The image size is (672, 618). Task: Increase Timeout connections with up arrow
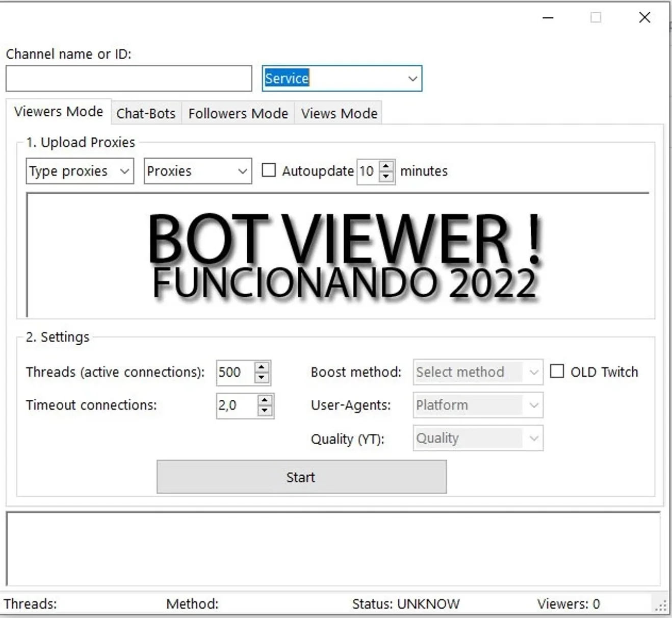(265, 400)
